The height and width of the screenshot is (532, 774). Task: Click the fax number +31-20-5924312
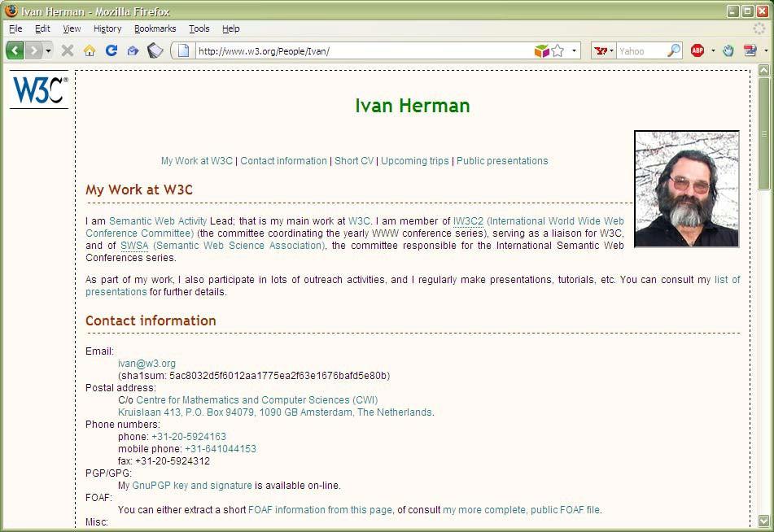click(x=173, y=461)
